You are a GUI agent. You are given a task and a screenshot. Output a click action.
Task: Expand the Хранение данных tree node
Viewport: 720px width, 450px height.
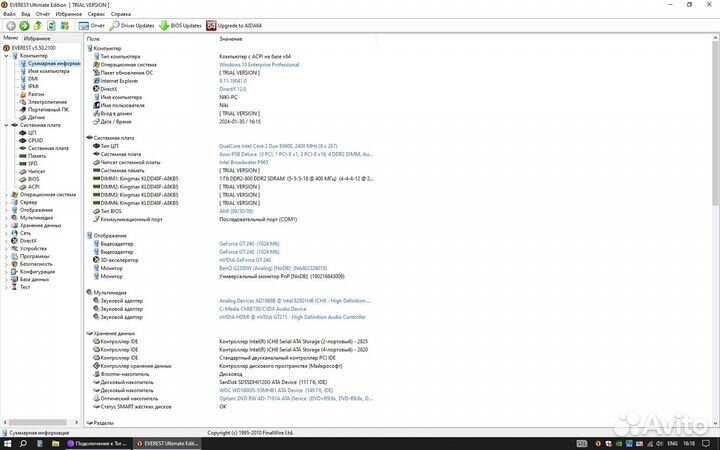(x=6, y=225)
